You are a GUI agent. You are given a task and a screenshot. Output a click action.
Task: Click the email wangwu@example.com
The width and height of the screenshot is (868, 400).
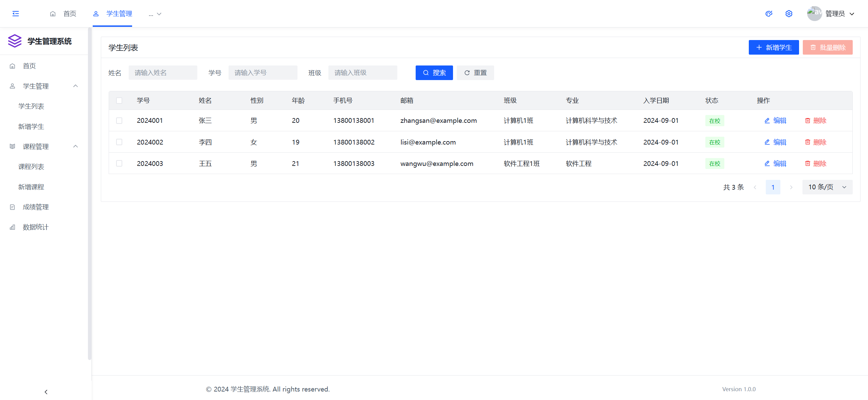(437, 164)
